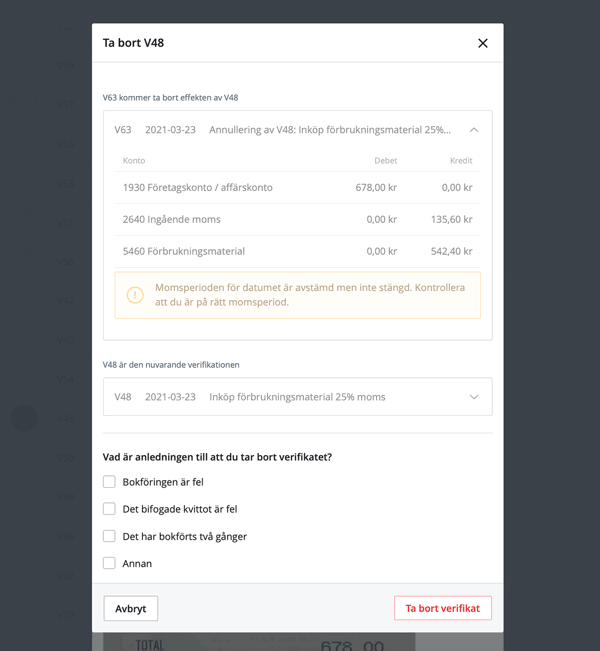The image size is (600, 651).
Task: Click the Konto column header
Action: click(x=134, y=160)
